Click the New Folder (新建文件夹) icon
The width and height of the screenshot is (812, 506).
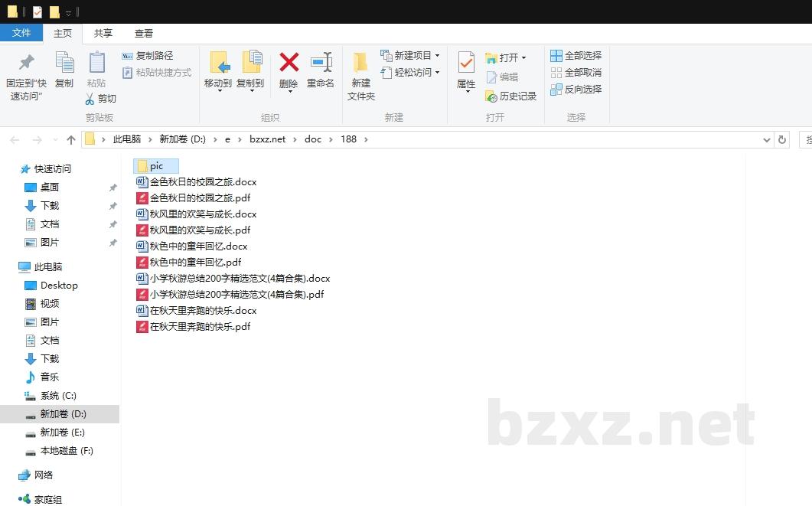point(360,62)
